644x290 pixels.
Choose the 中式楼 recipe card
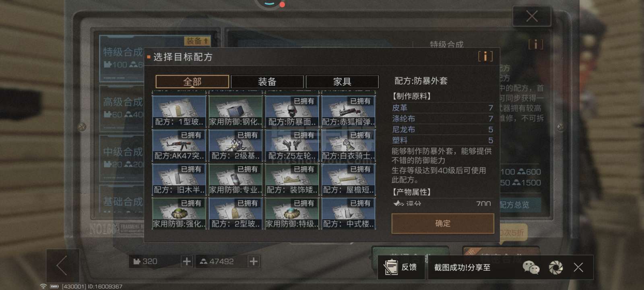[348, 213]
